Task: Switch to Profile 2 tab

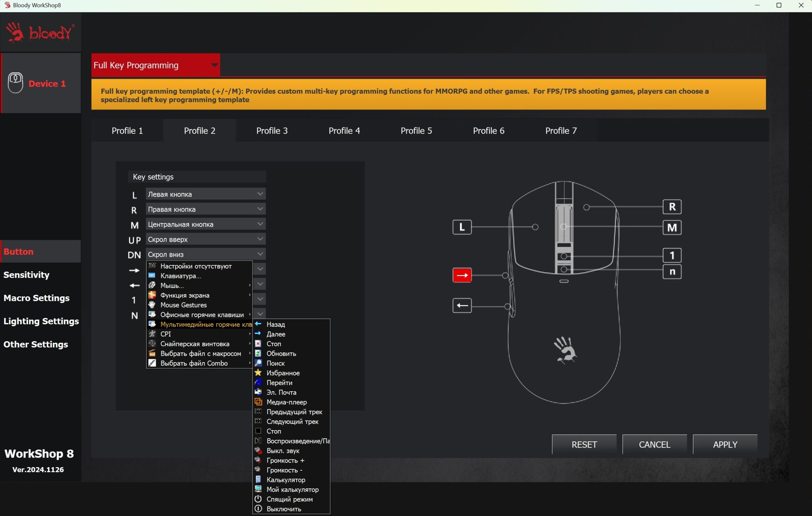Action: click(200, 131)
